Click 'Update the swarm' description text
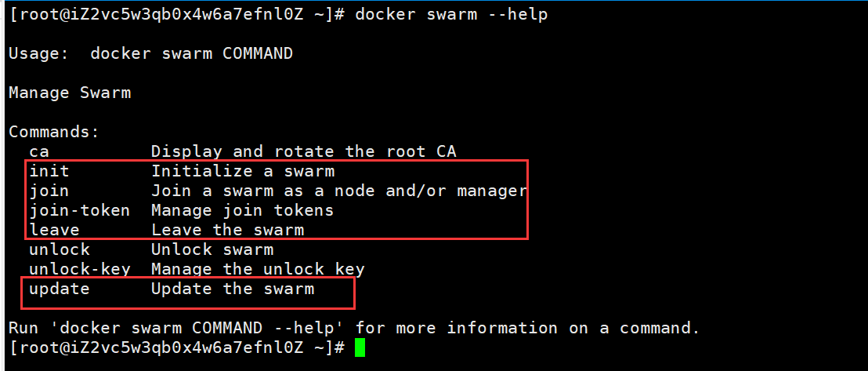 click(x=233, y=289)
